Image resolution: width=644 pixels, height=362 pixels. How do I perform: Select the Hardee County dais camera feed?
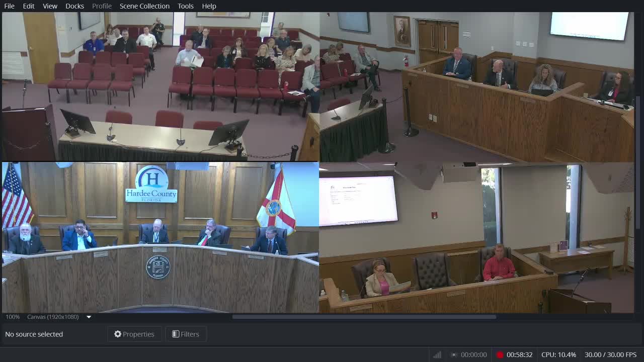(x=160, y=237)
